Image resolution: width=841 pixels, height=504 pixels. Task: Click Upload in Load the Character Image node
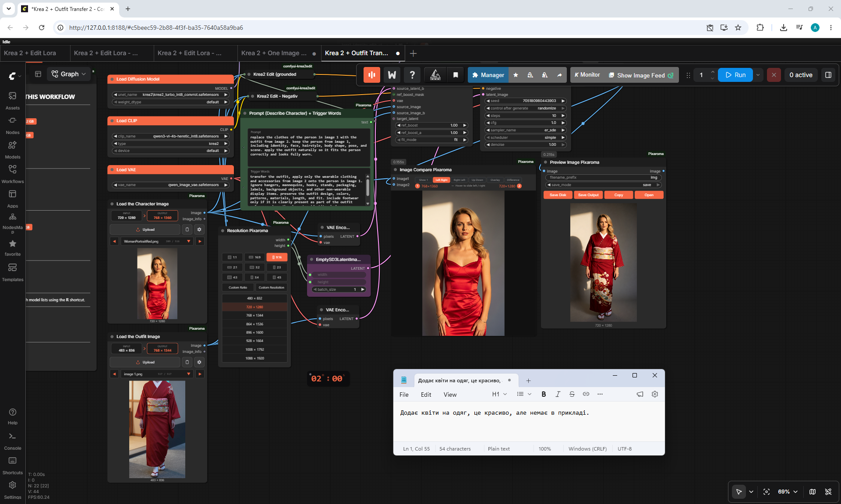pos(145,229)
